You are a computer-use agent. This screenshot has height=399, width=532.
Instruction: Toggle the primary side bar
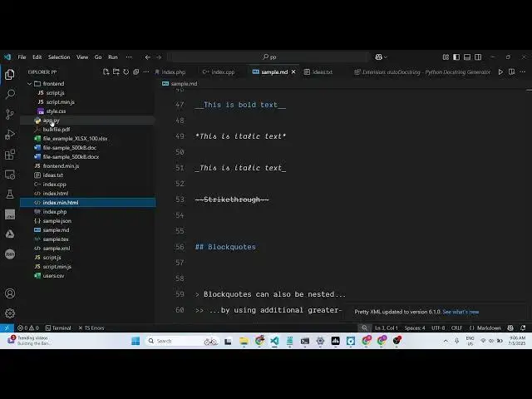pyautogui.click(x=456, y=57)
